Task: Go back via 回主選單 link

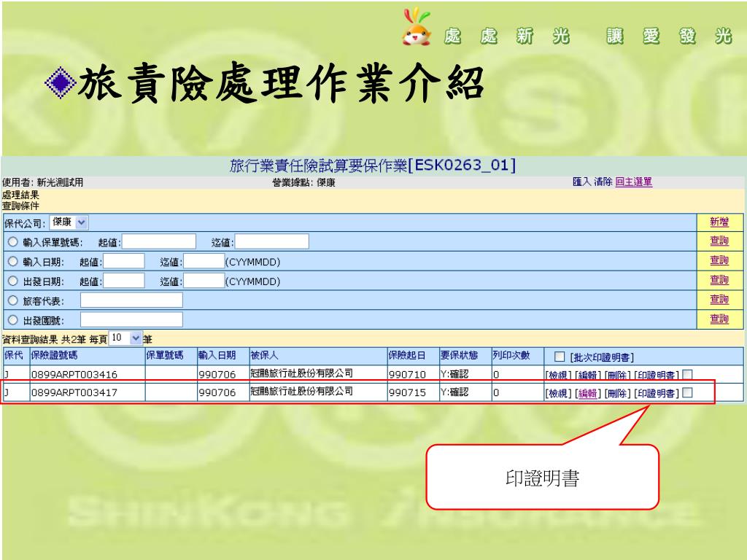Action: click(x=634, y=182)
